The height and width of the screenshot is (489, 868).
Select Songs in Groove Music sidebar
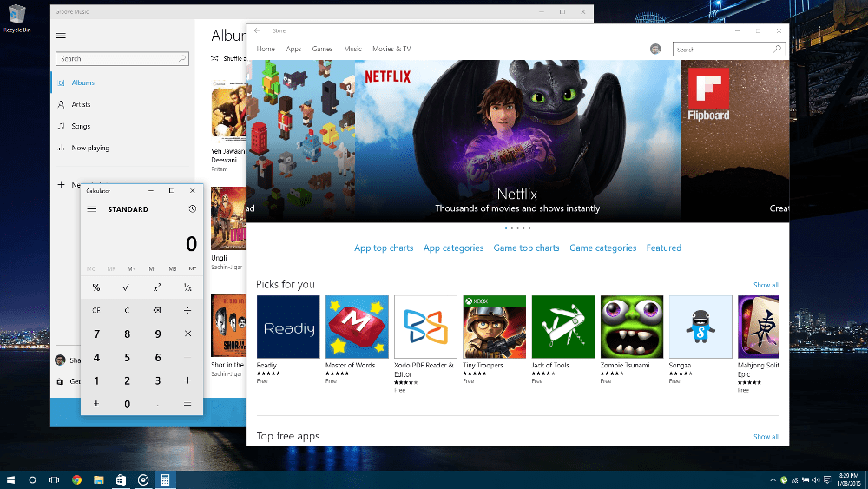(81, 126)
